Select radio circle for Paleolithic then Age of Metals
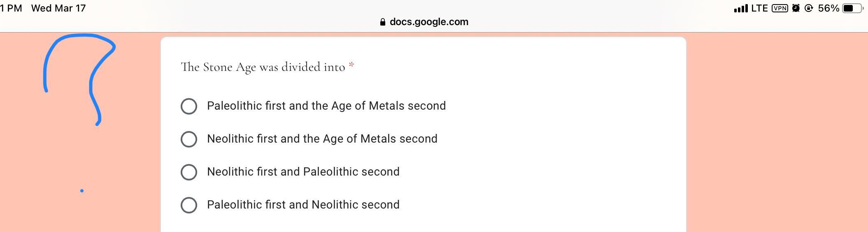The image size is (868, 232). pyautogui.click(x=189, y=106)
